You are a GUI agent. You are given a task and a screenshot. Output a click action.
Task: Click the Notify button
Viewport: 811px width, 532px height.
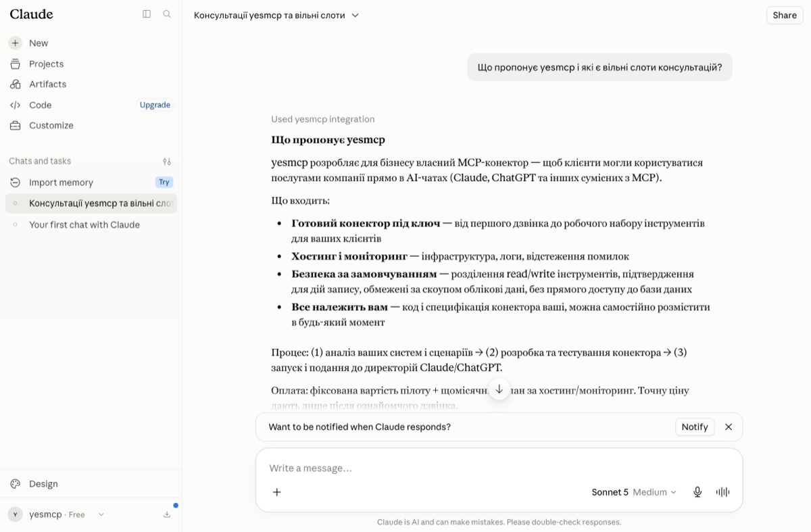click(x=695, y=427)
